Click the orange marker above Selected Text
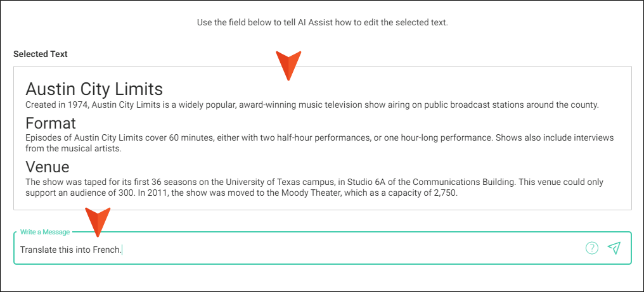The height and width of the screenshot is (292, 644). [288, 65]
